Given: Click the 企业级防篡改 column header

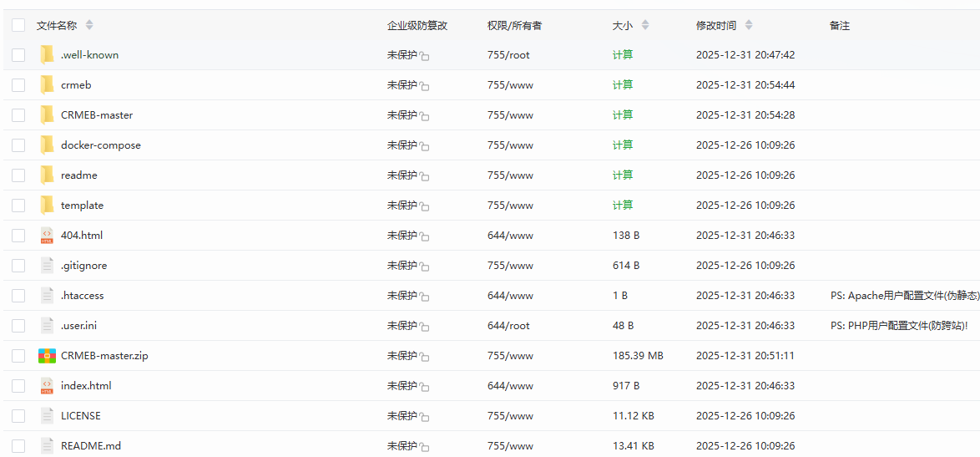Looking at the screenshot, I should click(417, 25).
